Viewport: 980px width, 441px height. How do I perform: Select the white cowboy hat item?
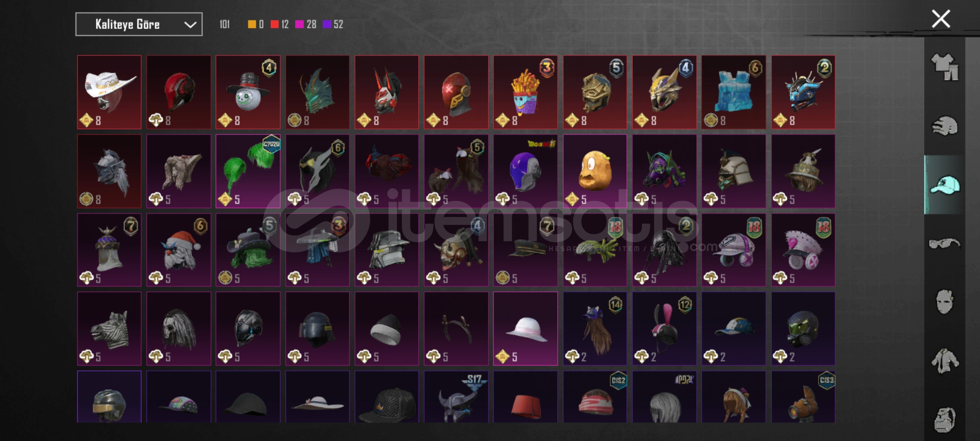point(109,92)
